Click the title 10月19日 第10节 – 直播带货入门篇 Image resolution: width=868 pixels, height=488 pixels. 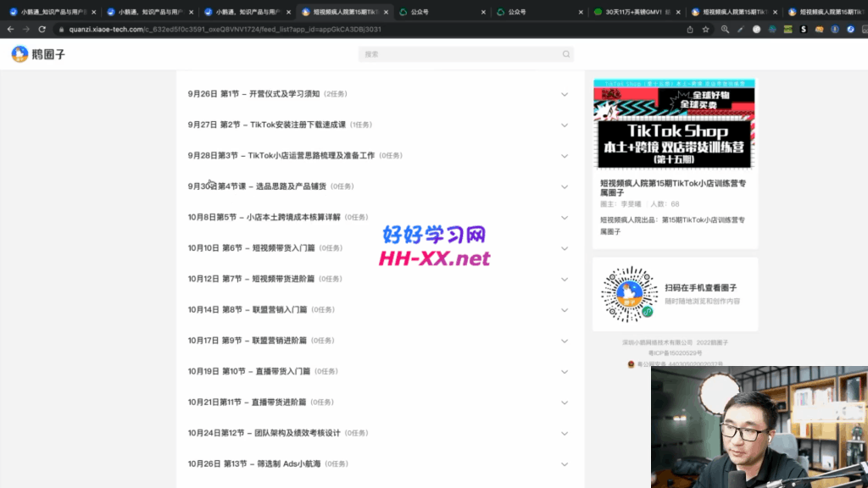click(x=249, y=371)
